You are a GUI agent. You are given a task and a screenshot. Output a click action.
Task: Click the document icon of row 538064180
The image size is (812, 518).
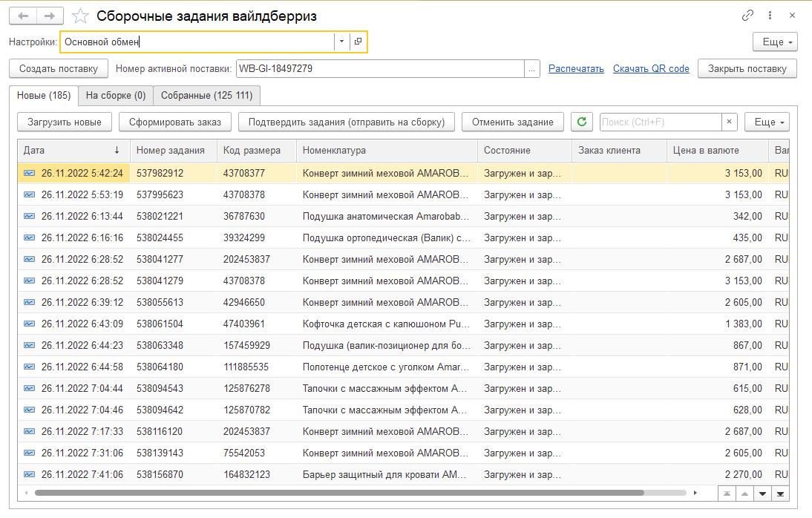click(x=30, y=367)
